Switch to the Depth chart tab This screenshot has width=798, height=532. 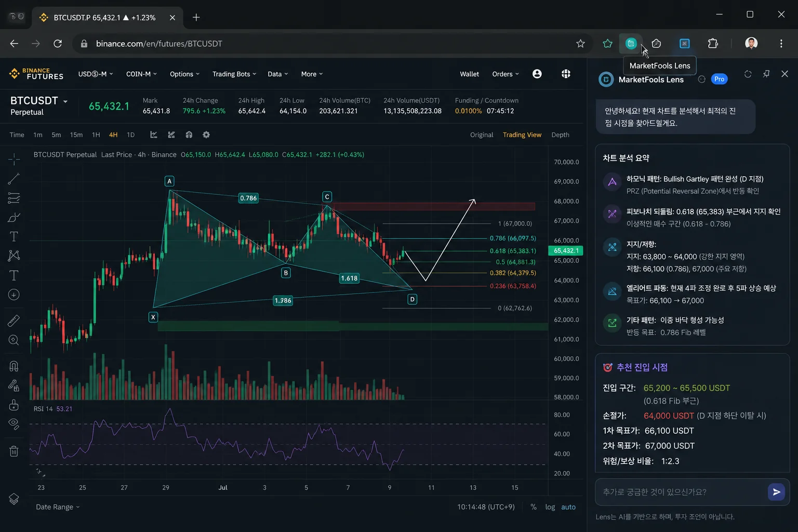(x=560, y=135)
